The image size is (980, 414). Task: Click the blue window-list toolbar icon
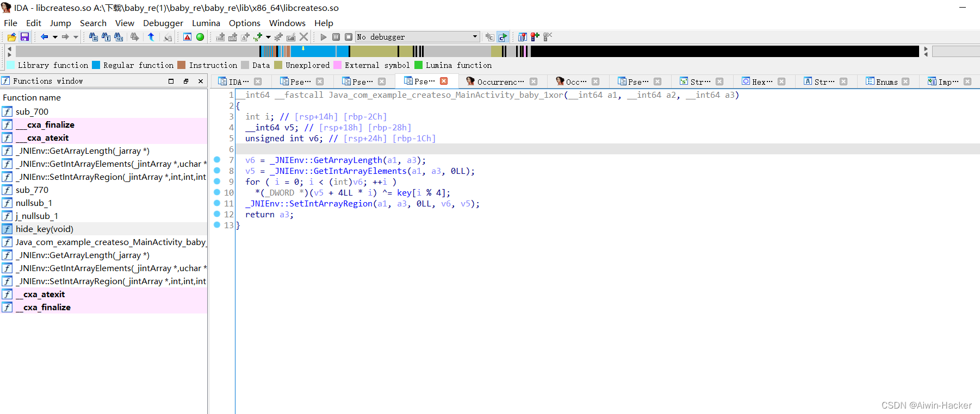pos(522,37)
